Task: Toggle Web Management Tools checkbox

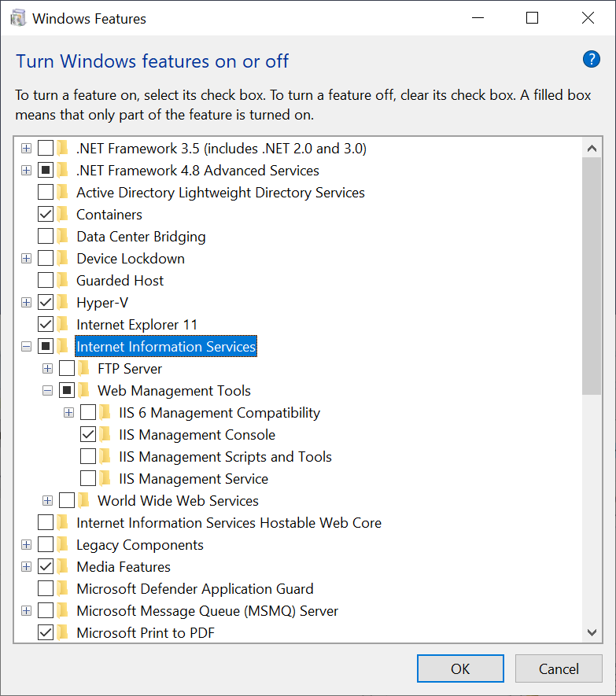Action: [67, 391]
